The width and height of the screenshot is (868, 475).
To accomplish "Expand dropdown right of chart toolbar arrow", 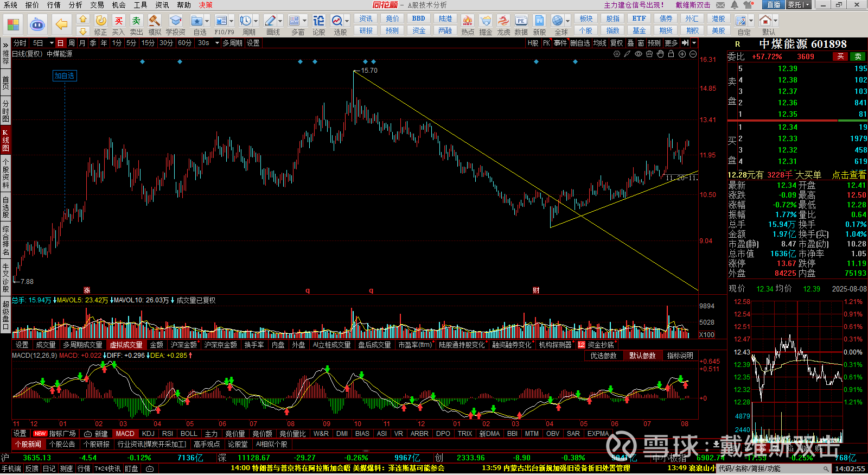I will tap(694, 43).
